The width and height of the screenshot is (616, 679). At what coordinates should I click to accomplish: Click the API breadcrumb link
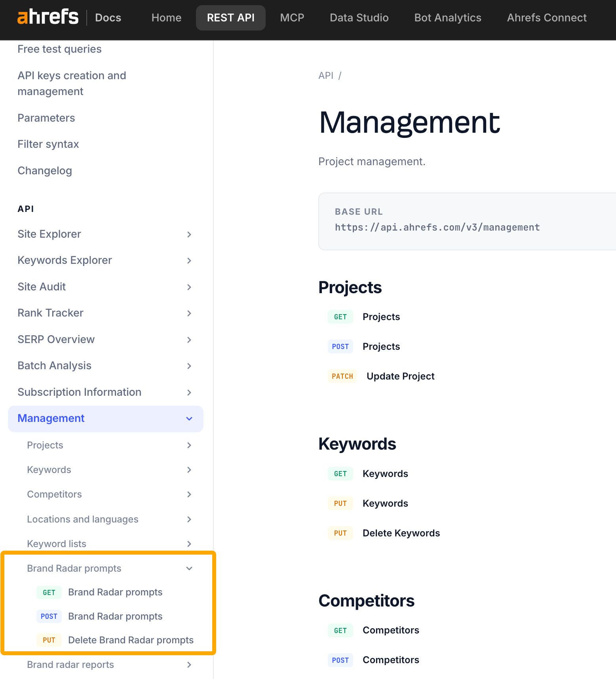click(326, 76)
